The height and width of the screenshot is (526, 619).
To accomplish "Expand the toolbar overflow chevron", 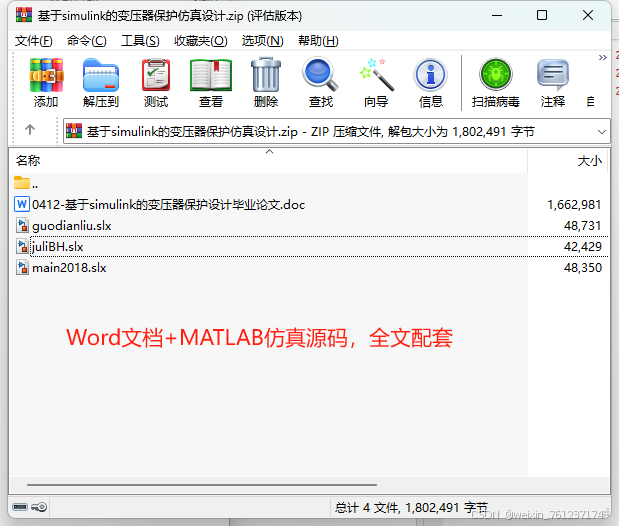I will pos(602,58).
